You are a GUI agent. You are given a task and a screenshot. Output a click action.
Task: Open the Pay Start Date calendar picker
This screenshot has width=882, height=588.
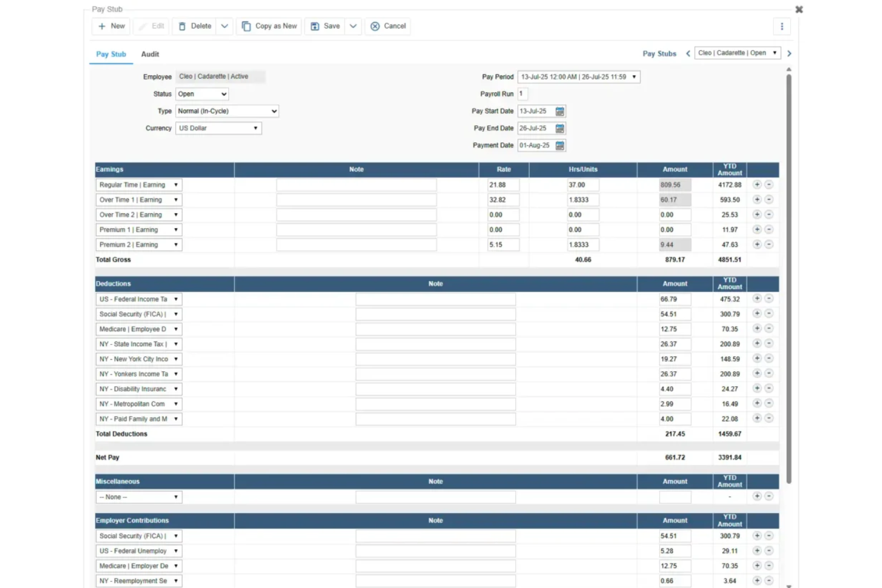pyautogui.click(x=559, y=111)
